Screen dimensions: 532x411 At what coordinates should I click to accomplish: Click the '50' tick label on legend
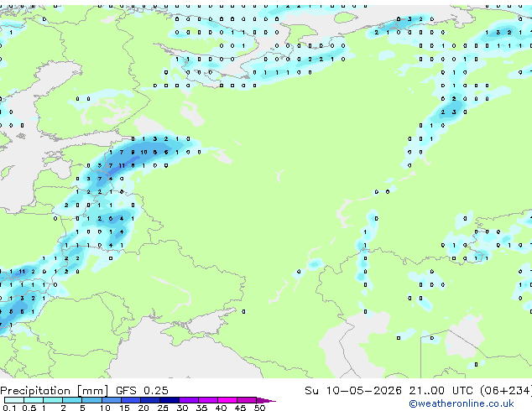pos(259,408)
